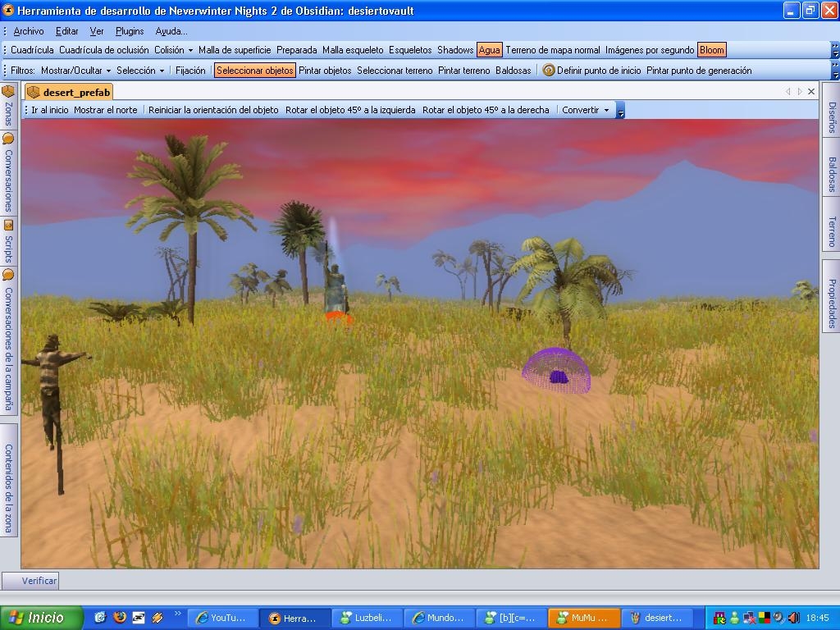Click the Verificar button at bottom
840x630 pixels.
click(39, 581)
